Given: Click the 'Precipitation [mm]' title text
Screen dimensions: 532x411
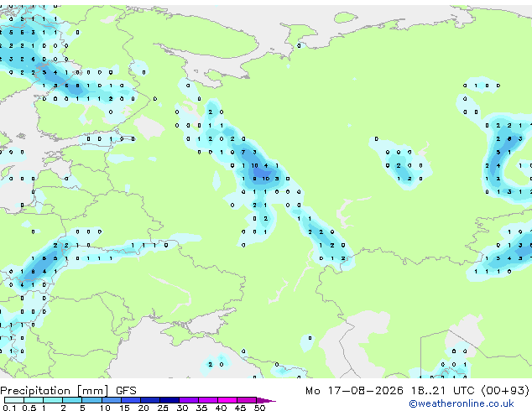Looking at the screenshot, I should pos(55,391).
